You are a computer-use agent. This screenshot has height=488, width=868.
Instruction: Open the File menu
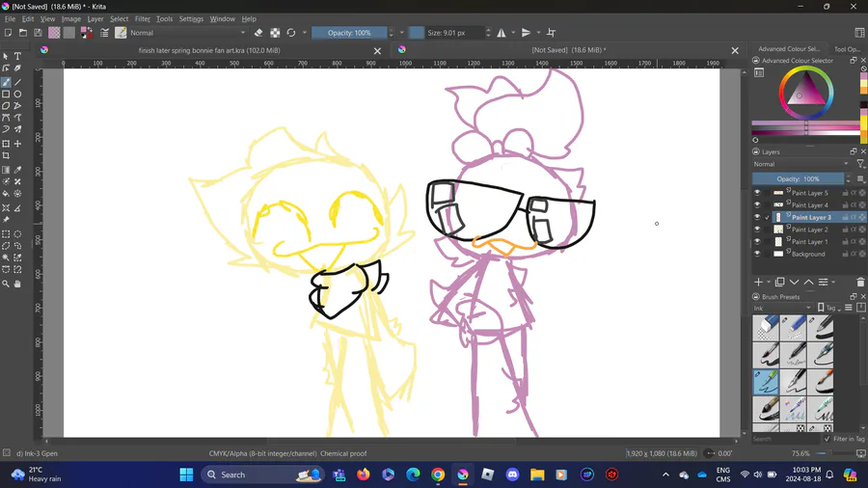point(10,19)
